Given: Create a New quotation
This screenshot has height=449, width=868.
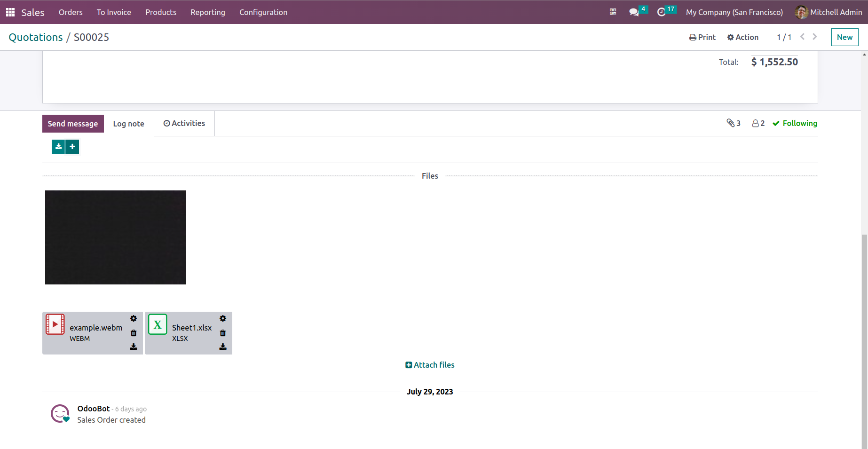Looking at the screenshot, I should pyautogui.click(x=844, y=37).
